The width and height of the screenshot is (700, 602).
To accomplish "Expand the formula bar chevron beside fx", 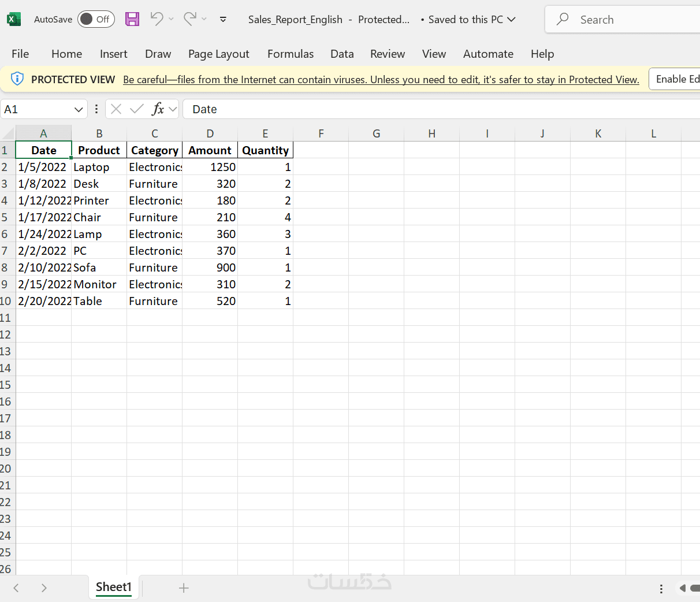I will pos(173,109).
